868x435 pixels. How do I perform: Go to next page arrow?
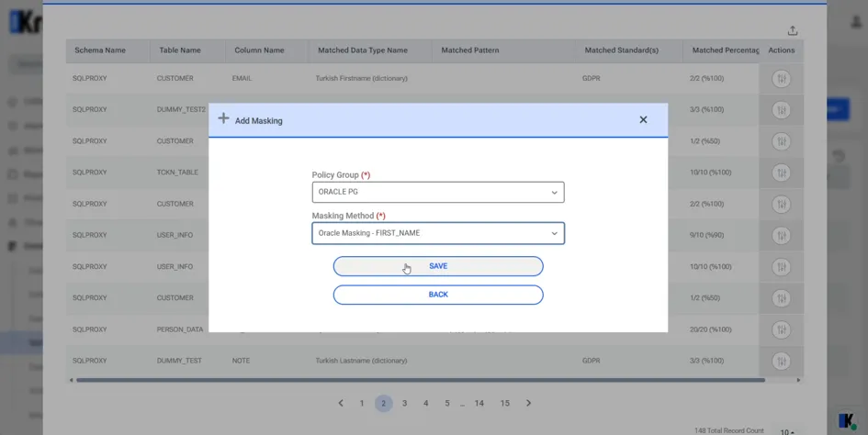point(528,403)
